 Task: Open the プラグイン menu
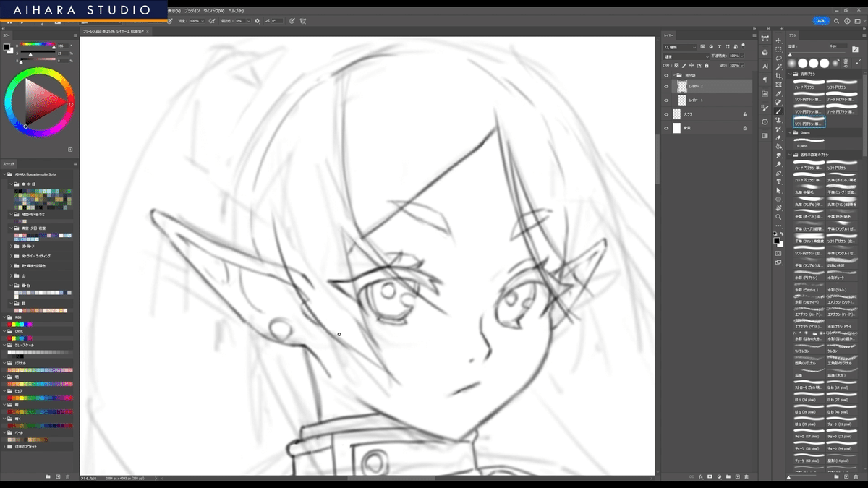[192, 11]
